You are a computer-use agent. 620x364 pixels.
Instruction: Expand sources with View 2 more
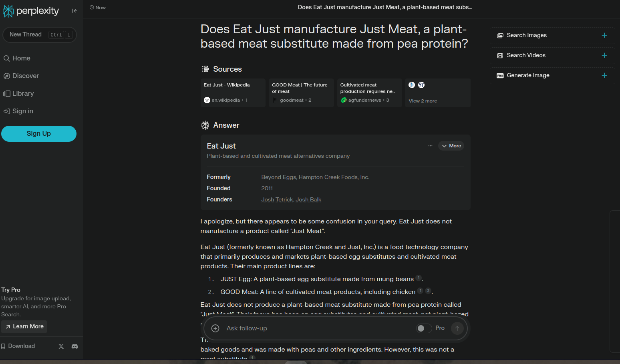pyautogui.click(x=423, y=101)
